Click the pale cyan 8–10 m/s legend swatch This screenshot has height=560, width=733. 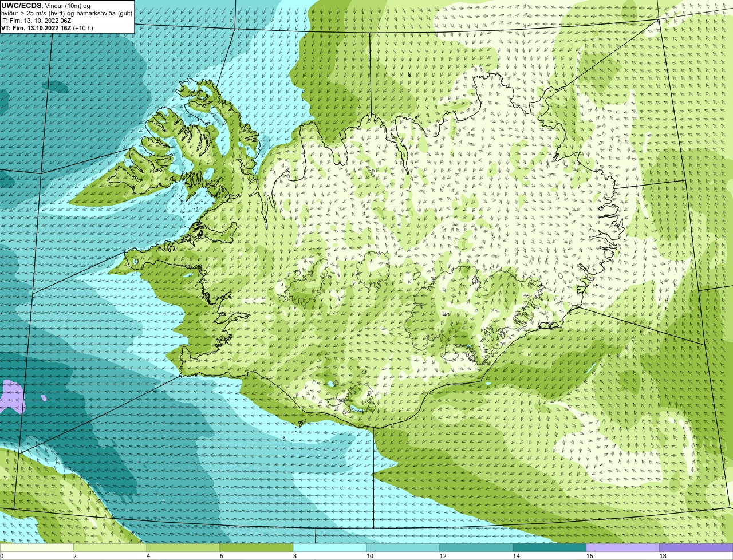(330, 547)
